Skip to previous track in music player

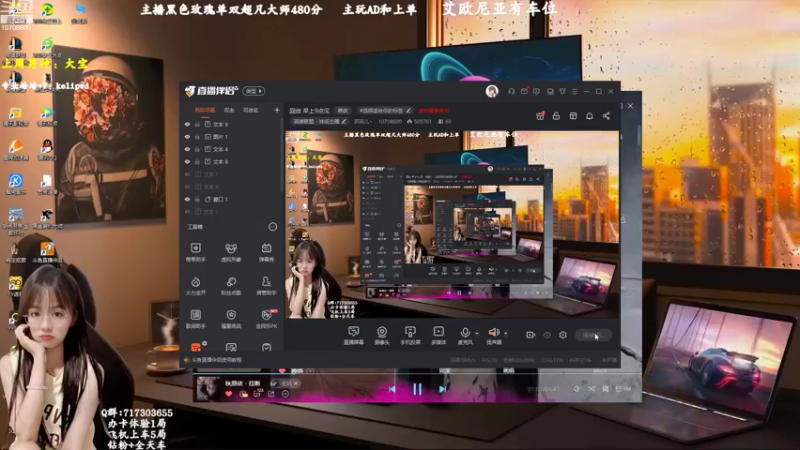[392, 389]
